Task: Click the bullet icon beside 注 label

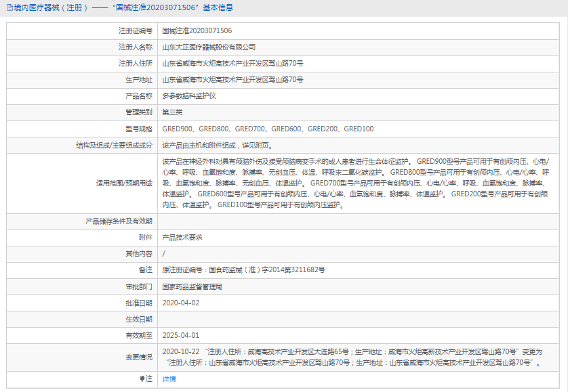Action: point(142,378)
